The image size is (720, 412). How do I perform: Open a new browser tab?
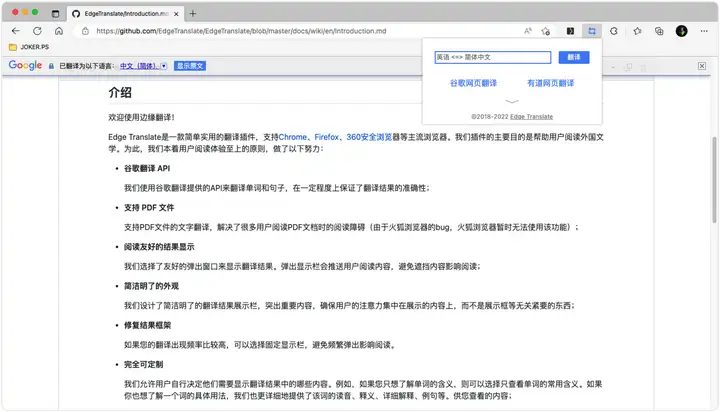tap(193, 13)
